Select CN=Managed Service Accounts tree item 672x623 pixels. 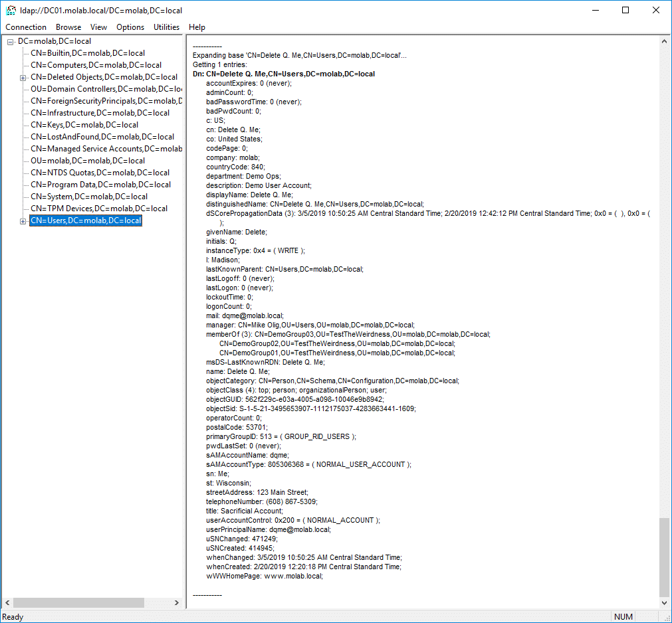coord(106,149)
